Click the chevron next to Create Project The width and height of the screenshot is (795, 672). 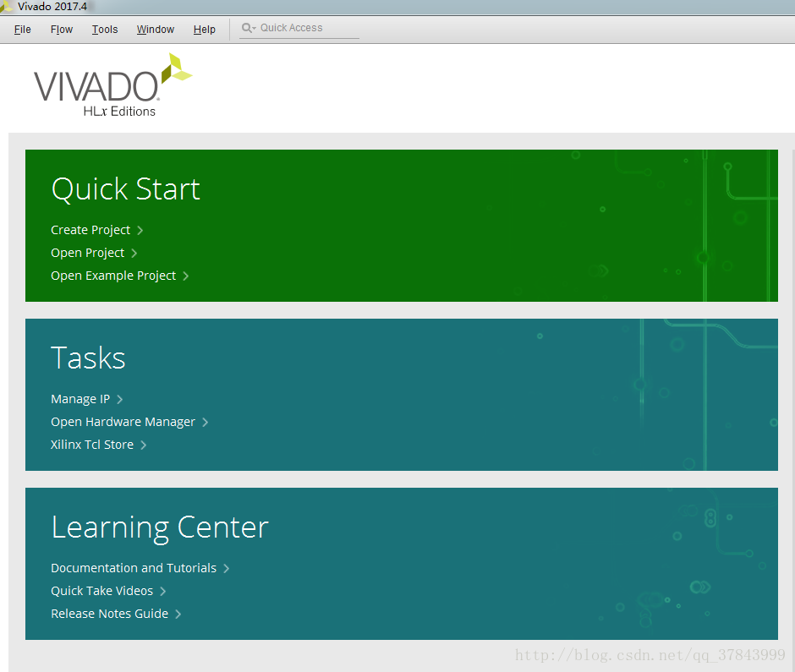(x=140, y=231)
